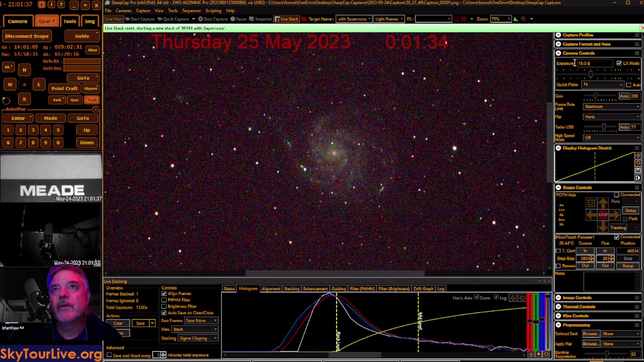Click the reset histogram stretch icon
Viewport: 644px width, 362px height.
click(x=638, y=163)
